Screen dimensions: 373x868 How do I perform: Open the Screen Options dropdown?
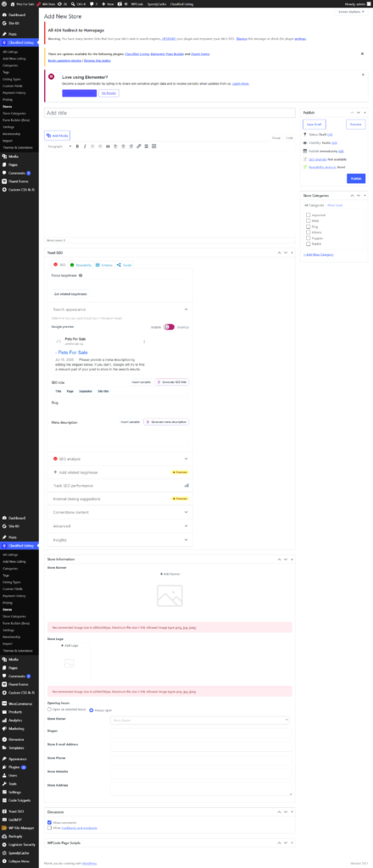(x=351, y=12)
